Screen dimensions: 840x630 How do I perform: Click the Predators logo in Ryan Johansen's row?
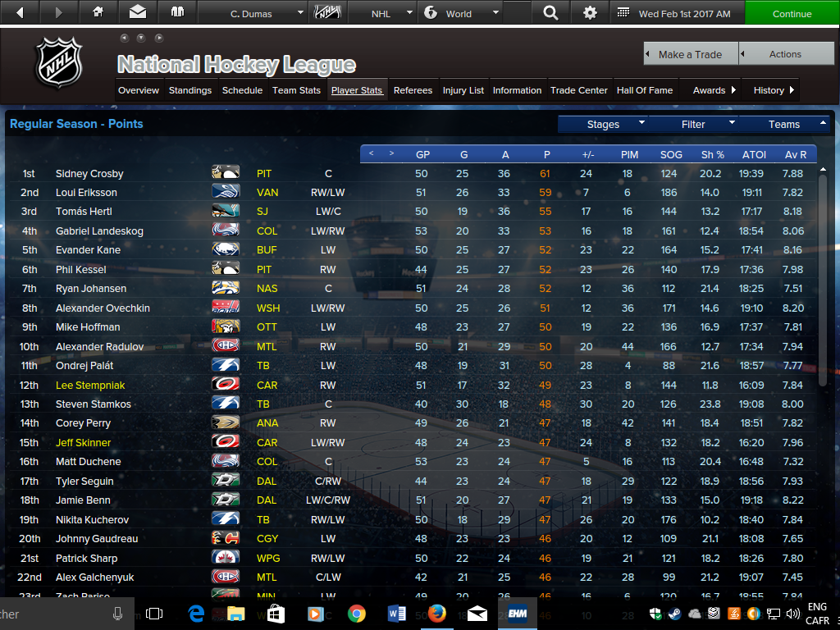pyautogui.click(x=226, y=288)
